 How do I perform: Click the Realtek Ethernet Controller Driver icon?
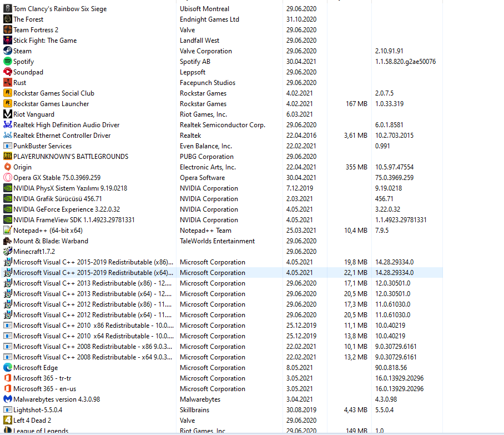click(x=8, y=136)
